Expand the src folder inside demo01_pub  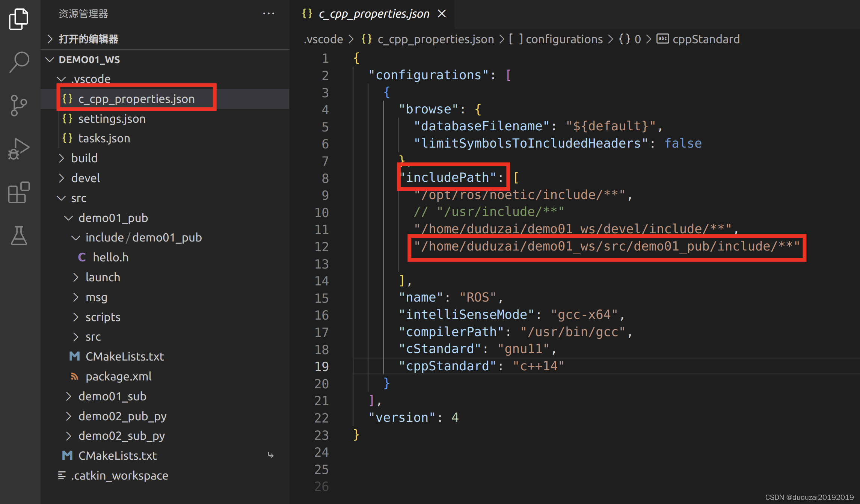pos(165,337)
